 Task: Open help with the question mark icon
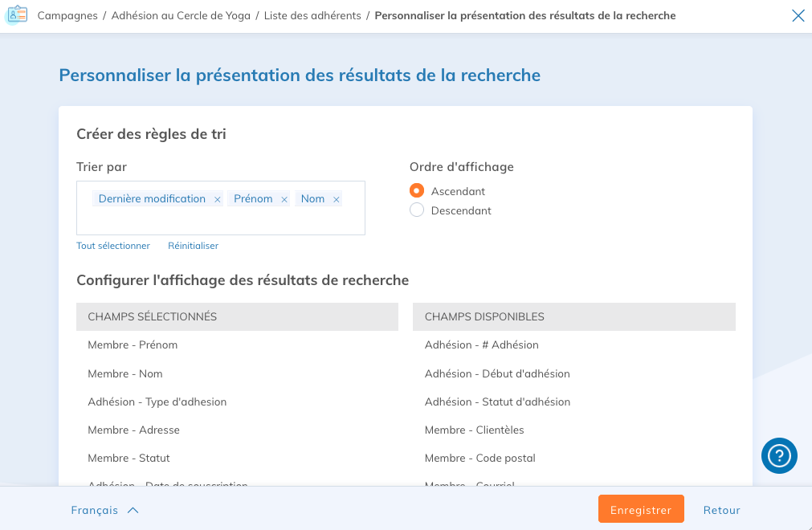778,455
